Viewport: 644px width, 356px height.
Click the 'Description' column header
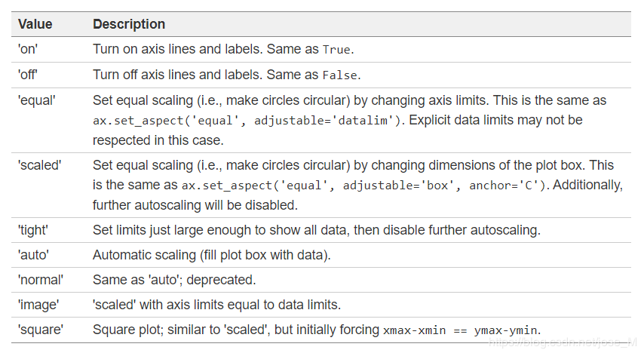pyautogui.click(x=129, y=24)
